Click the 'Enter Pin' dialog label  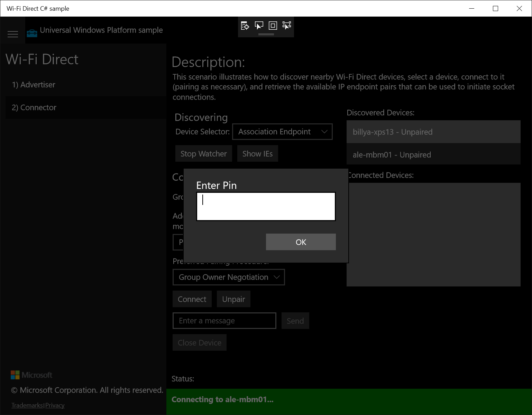tap(217, 186)
